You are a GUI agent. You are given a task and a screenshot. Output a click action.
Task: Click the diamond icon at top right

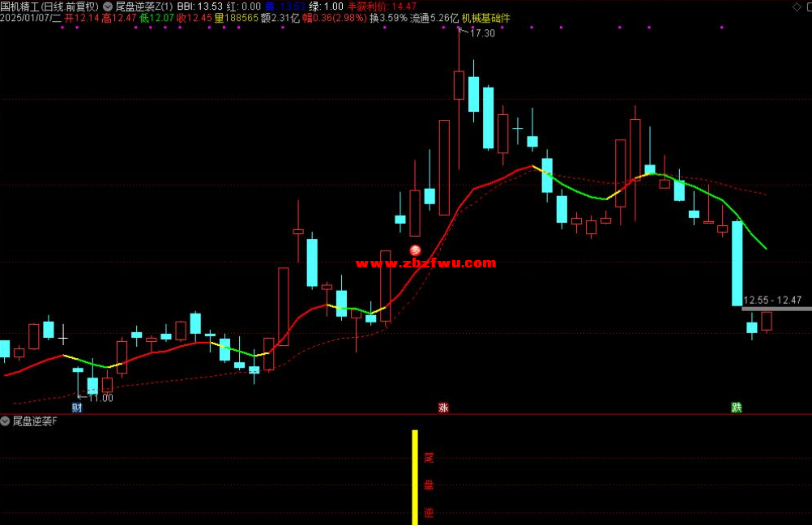(x=797, y=6)
